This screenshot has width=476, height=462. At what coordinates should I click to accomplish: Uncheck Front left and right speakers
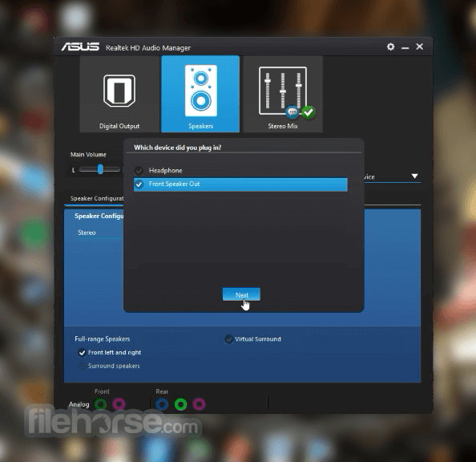(82, 353)
